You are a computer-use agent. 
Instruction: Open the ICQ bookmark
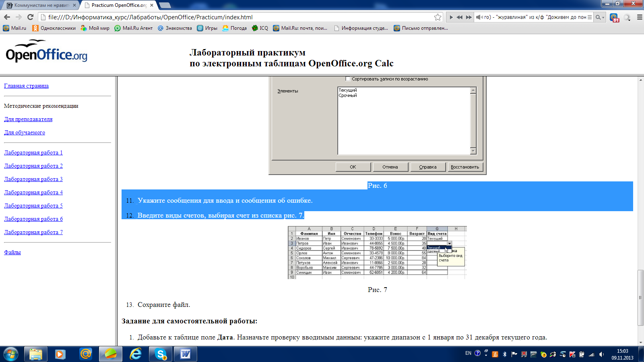tap(260, 28)
